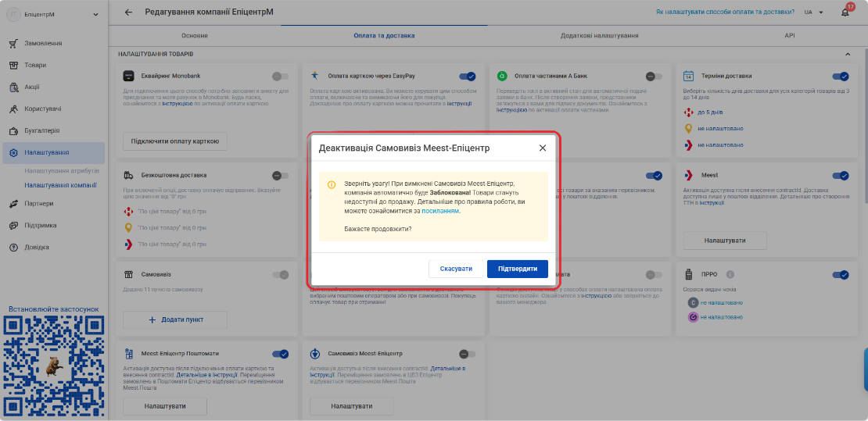Image resolution: width=868 pixels, height=421 pixels.
Task: Toggle the Meest delivery switch
Action: pos(841,176)
